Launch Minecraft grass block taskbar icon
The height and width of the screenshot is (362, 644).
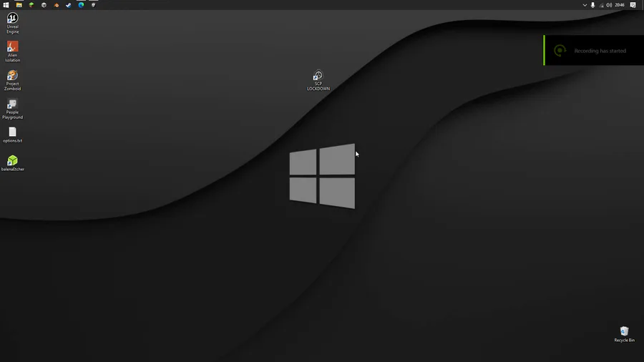click(x=31, y=5)
